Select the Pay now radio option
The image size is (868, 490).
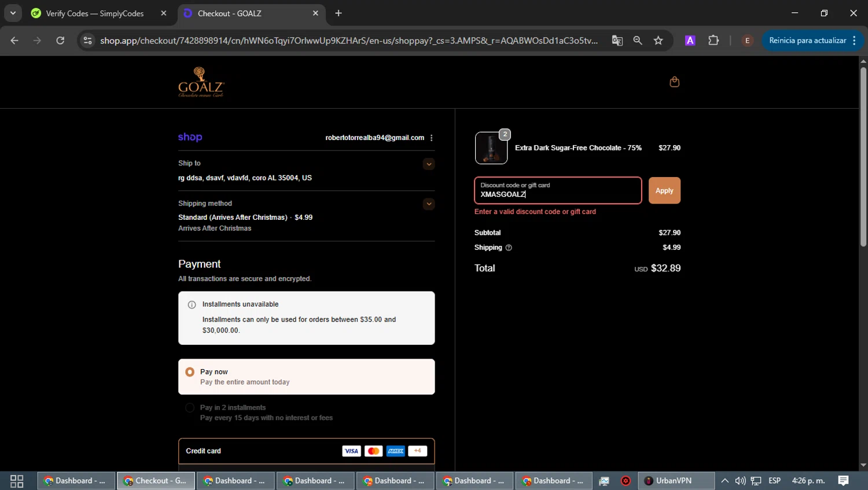pos(190,372)
